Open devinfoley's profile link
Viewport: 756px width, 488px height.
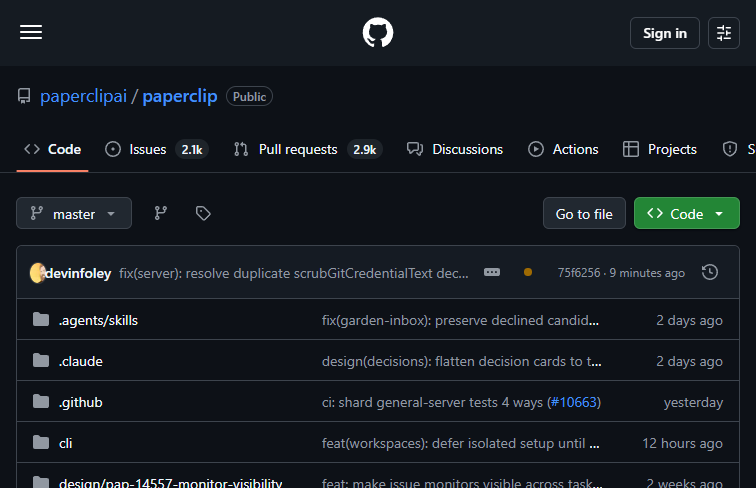click(x=78, y=273)
